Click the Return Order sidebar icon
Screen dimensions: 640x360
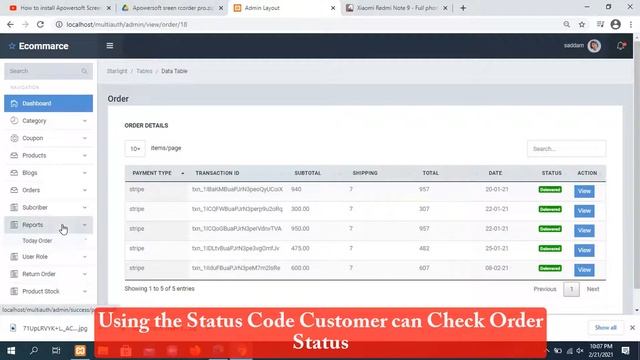pos(14,274)
